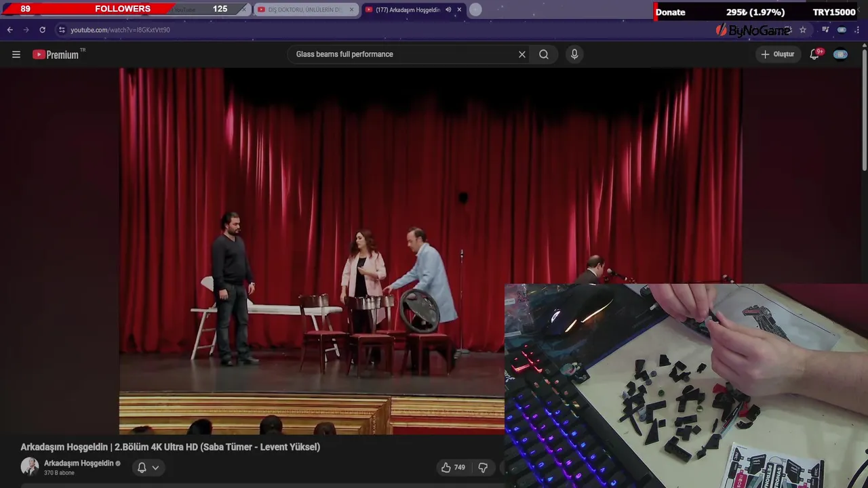Close the DİŞ DOKTORU tab
Image resolution: width=868 pixels, height=488 pixels.
click(351, 9)
